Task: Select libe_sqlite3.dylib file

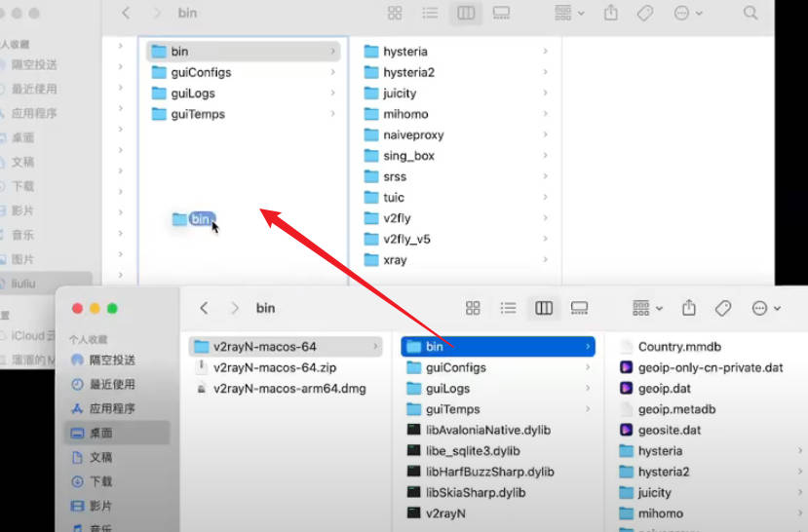Action: [498, 451]
